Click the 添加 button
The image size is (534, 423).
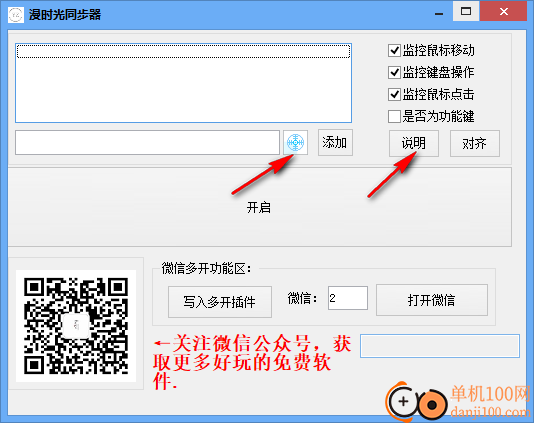pyautogui.click(x=335, y=142)
